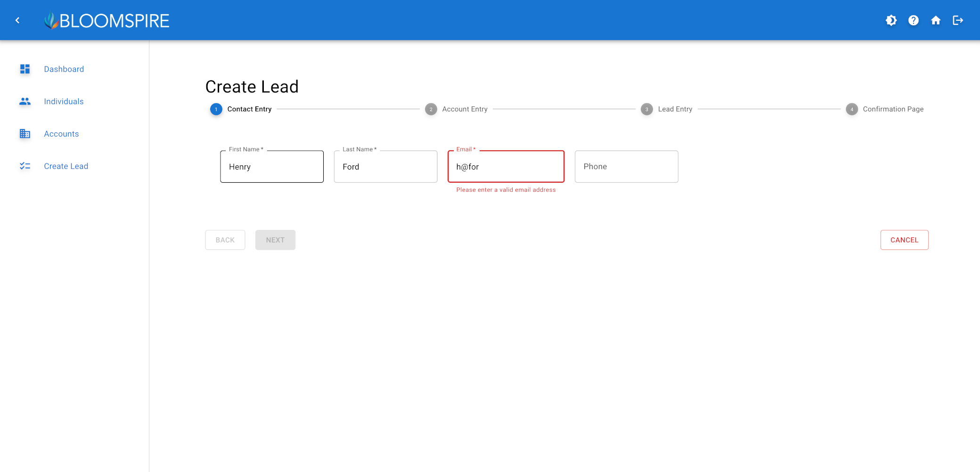Viewport: 980px width, 472px height.
Task: Click the Accounts building icon
Action: [x=25, y=134]
